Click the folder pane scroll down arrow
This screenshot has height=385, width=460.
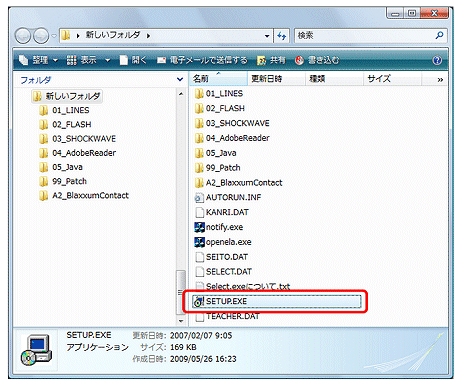pos(181,321)
